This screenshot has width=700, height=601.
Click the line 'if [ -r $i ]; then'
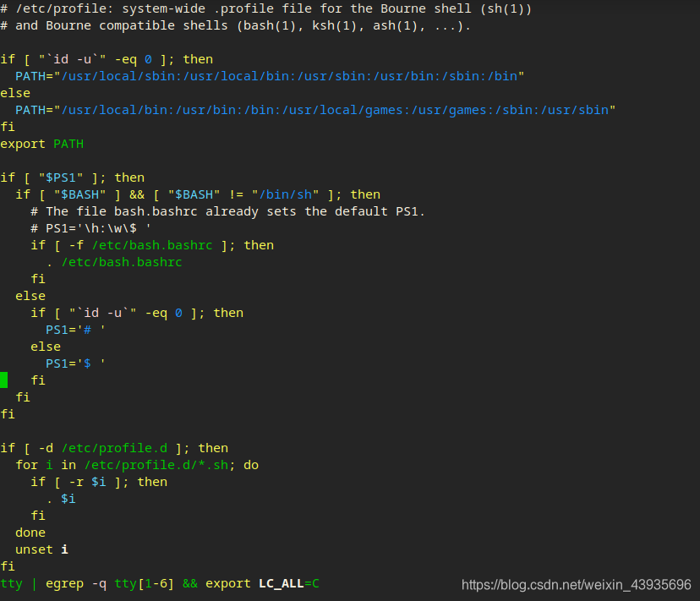[x=99, y=482]
